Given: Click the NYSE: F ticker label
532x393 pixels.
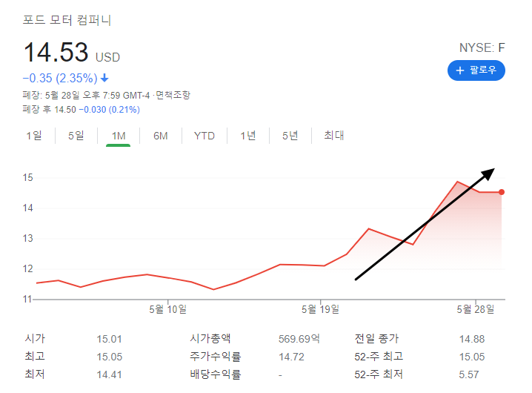Looking at the screenshot, I should (482, 48).
